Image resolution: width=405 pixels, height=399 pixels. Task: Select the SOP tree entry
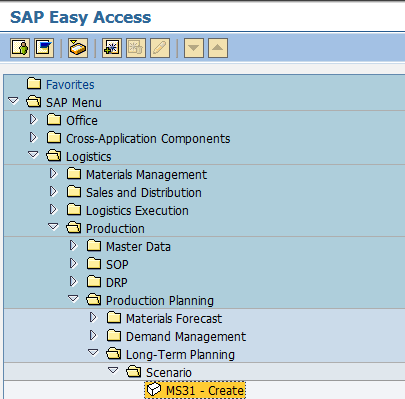117,265
